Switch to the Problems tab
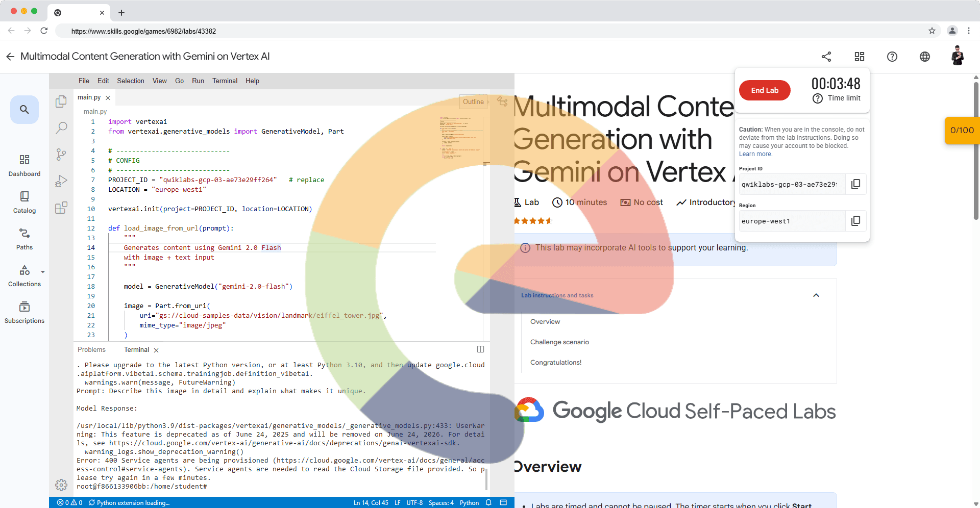 [91, 349]
